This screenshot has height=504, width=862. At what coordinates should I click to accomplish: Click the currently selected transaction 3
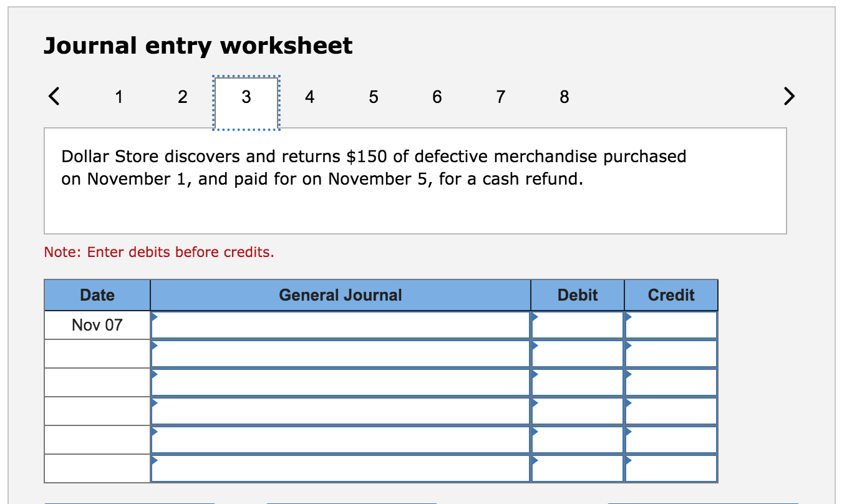246,97
